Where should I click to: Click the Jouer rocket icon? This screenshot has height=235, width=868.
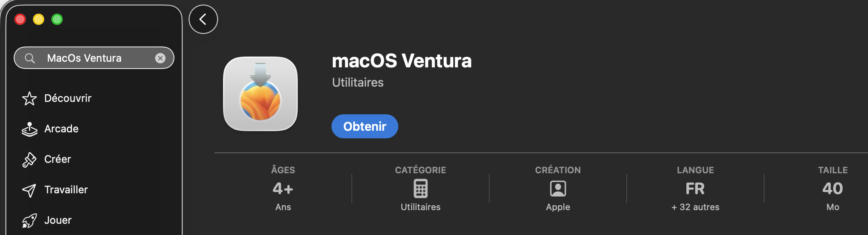pyautogui.click(x=29, y=221)
